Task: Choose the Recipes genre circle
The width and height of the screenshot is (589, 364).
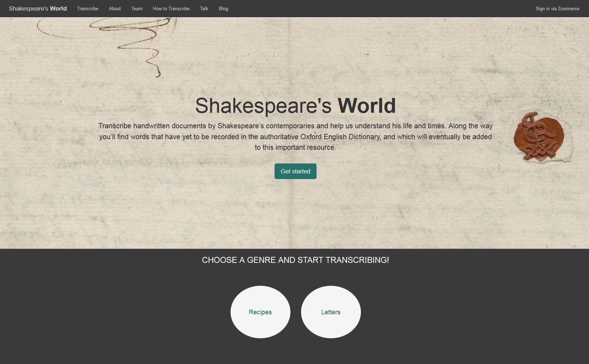Action: pos(260,312)
